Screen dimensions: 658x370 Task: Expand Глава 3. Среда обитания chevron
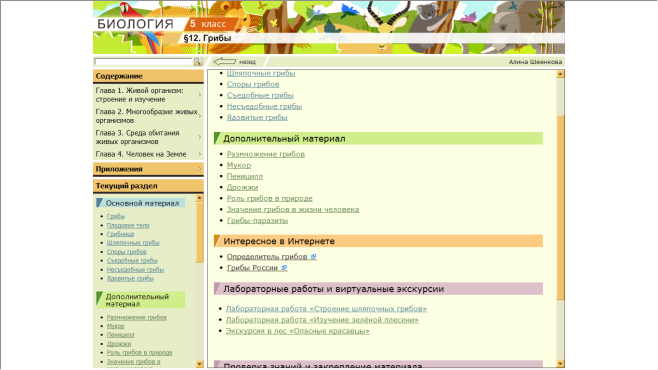[200, 137]
